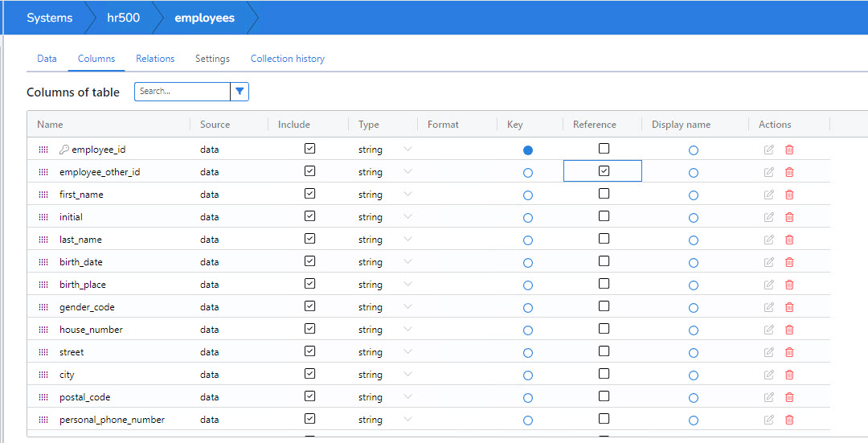
Task: Click edit pencil icon for postal_code row
Action: click(x=769, y=397)
